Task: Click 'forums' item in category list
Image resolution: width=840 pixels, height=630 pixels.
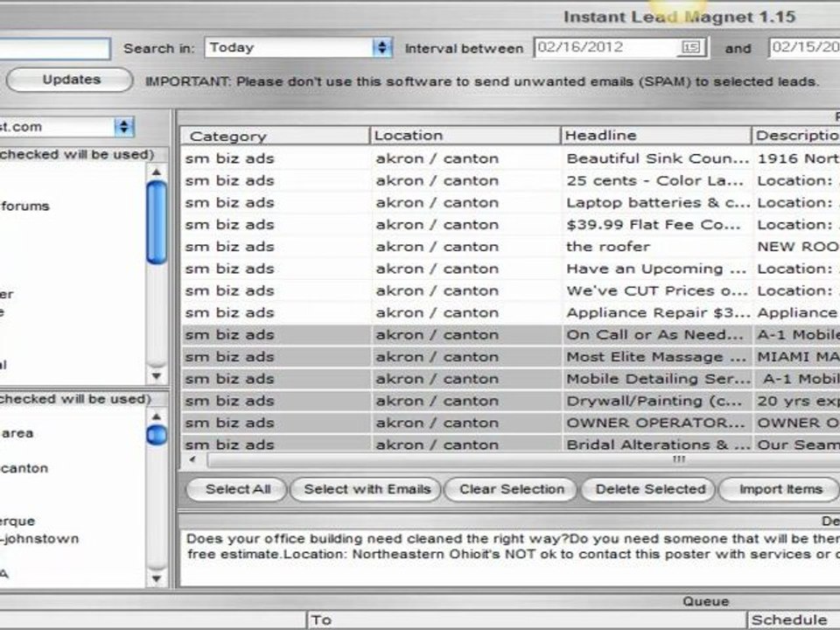Action: click(x=24, y=206)
